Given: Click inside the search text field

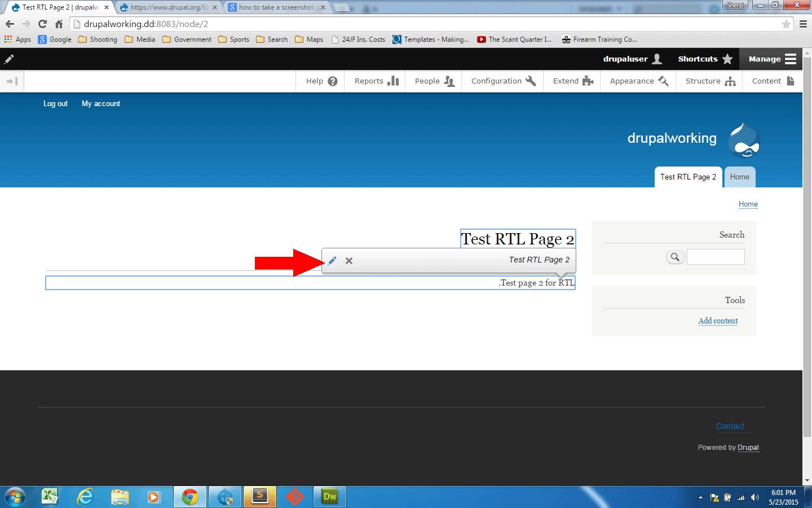Looking at the screenshot, I should point(716,256).
